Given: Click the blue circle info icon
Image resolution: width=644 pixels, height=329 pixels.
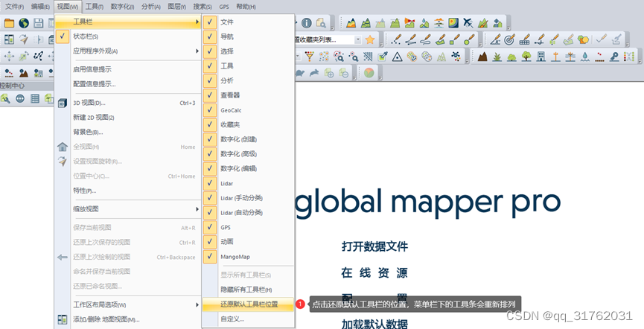Looking at the screenshot, I should [x=307, y=23].
